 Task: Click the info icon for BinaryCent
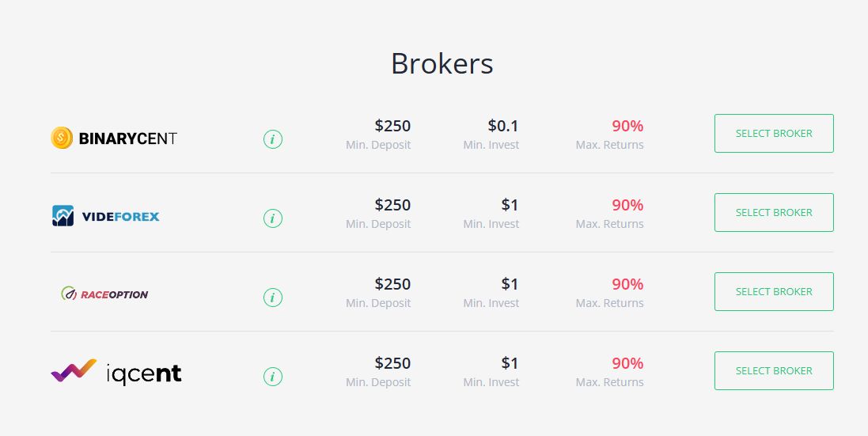[272, 139]
